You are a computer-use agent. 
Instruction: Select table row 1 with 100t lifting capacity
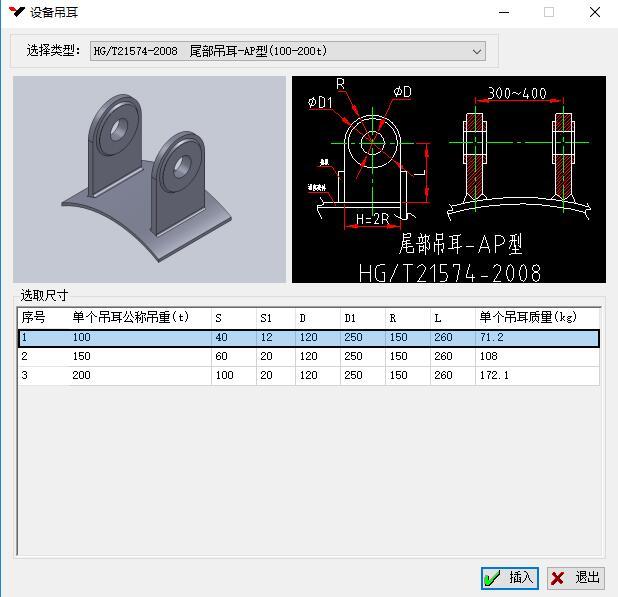click(x=309, y=338)
